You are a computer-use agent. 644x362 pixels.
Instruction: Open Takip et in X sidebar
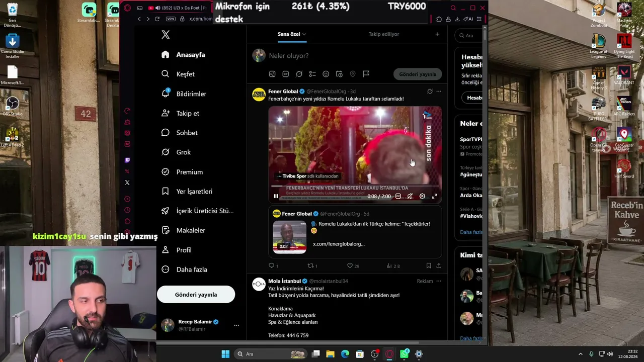[180, 113]
